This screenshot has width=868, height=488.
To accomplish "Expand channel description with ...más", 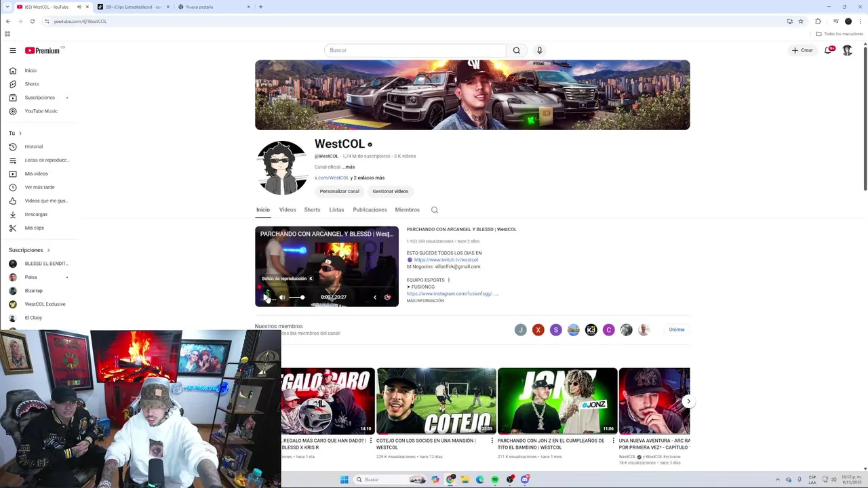I will click(x=349, y=167).
